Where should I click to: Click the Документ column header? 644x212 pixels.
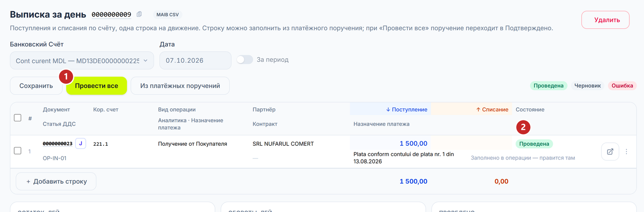coord(56,109)
